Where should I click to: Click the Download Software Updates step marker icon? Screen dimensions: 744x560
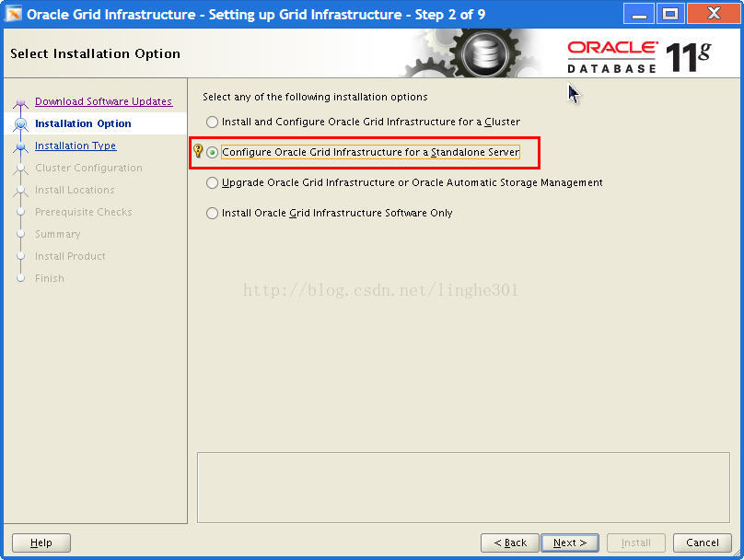(x=20, y=102)
